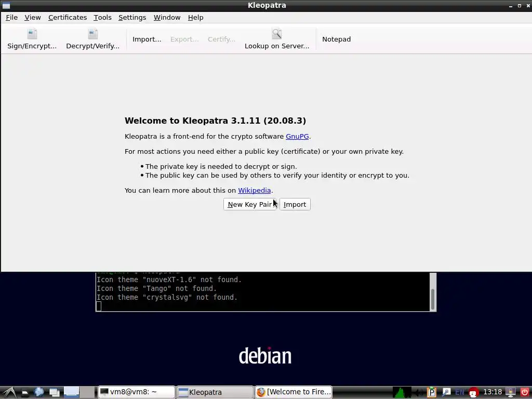Click the greyed Export... toolbar item
Screen dimensions: 532x399
[184, 39]
